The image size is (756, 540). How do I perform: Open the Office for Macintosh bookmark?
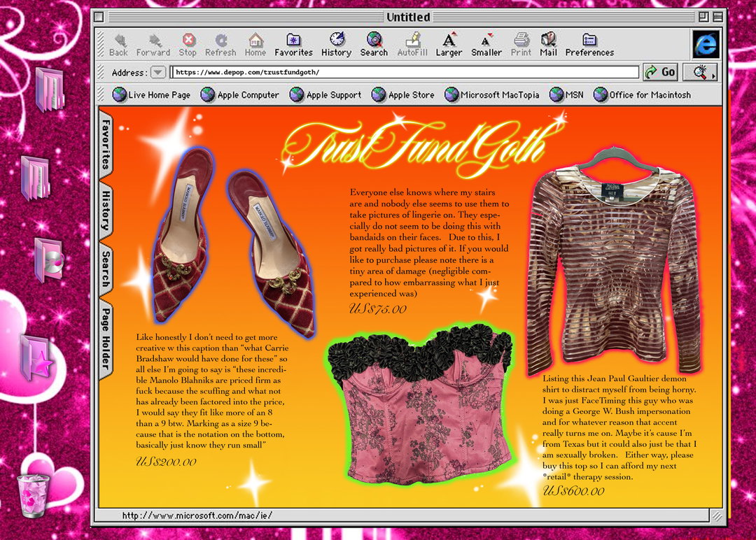tap(642, 95)
